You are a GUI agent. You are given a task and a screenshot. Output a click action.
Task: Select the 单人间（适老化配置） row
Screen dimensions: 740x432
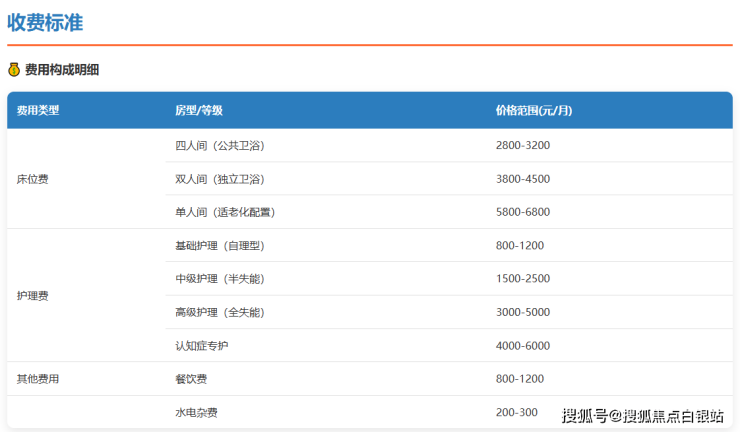coord(449,212)
